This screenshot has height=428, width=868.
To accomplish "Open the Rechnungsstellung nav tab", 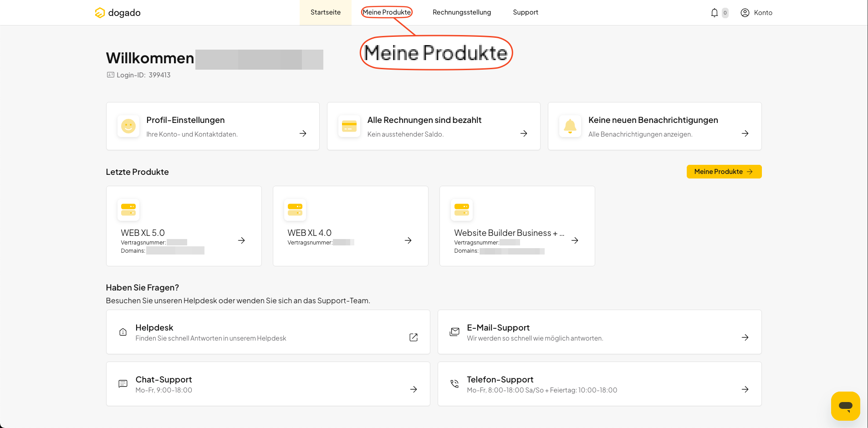I will click(462, 12).
